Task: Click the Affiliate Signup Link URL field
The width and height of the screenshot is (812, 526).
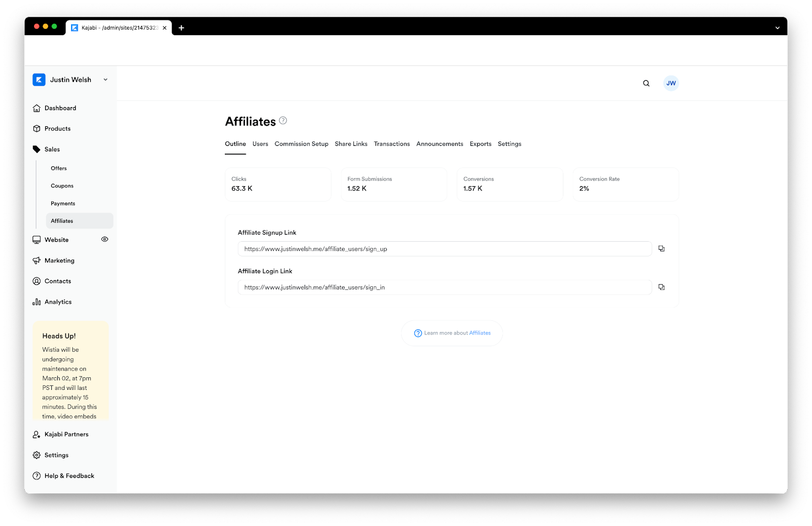Action: 445,249
